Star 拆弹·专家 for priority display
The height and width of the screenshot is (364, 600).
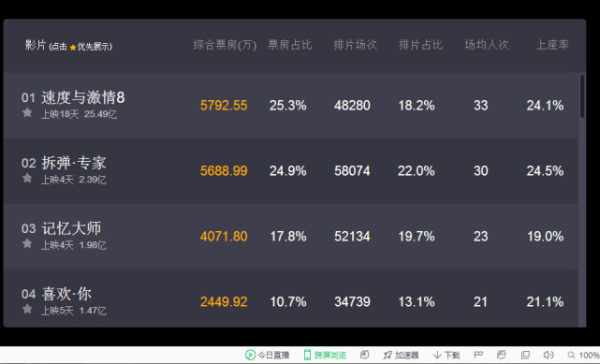coord(27,178)
